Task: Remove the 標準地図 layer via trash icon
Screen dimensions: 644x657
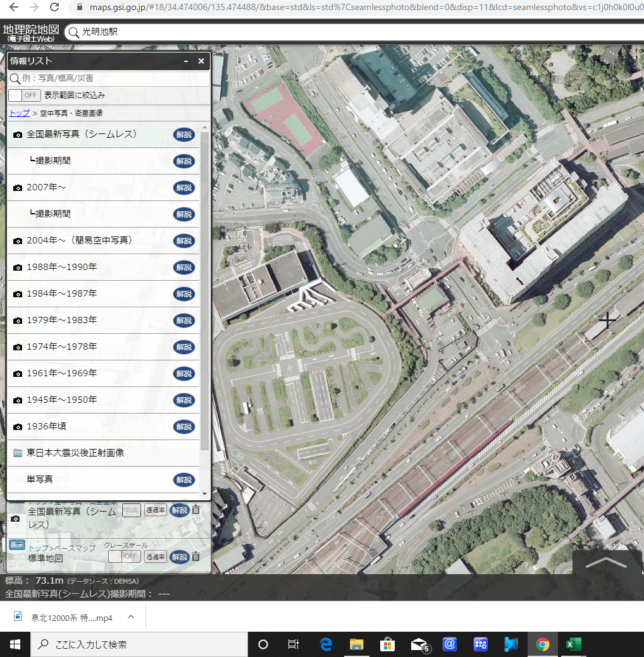Action: [x=196, y=556]
